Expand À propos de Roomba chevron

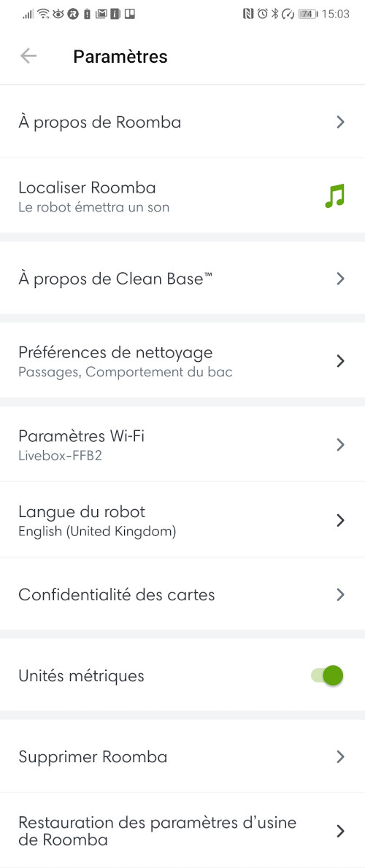point(341,123)
